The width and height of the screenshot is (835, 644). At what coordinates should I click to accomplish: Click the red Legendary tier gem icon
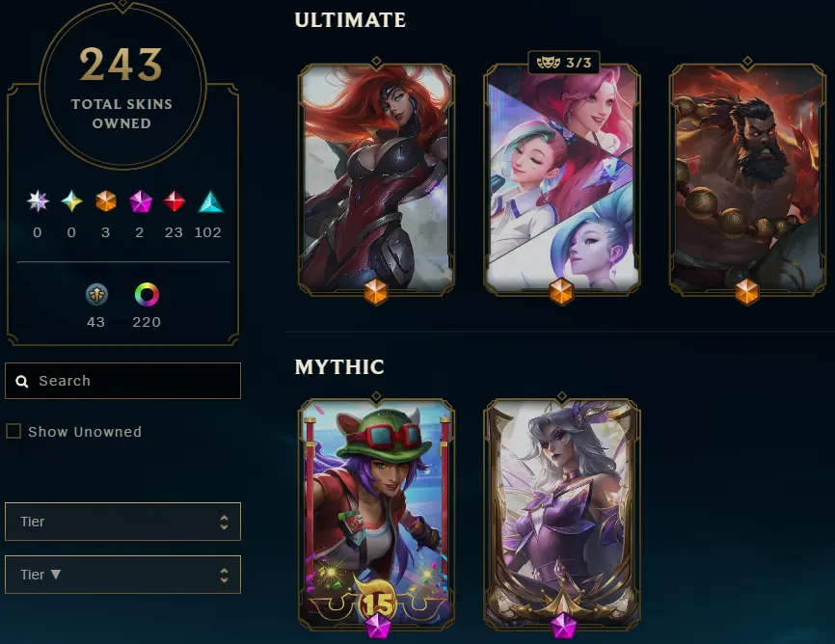click(x=175, y=201)
